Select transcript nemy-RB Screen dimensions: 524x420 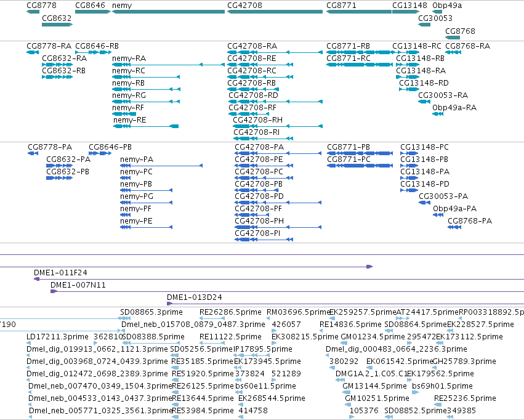click(x=146, y=89)
